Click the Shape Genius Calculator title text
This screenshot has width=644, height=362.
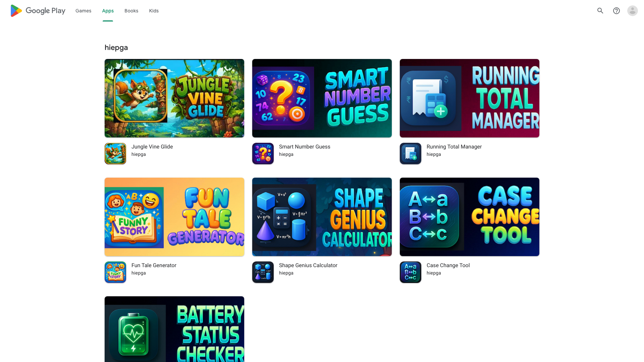coord(308,265)
